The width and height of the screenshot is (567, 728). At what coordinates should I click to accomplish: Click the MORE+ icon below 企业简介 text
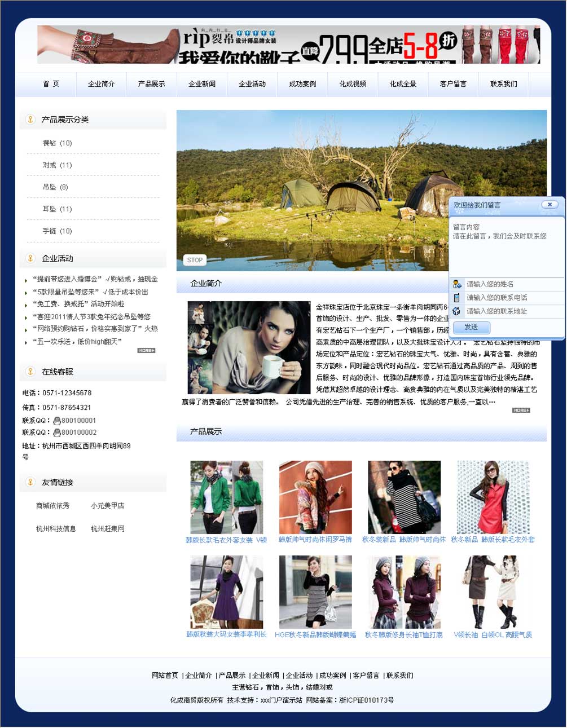coord(521,411)
